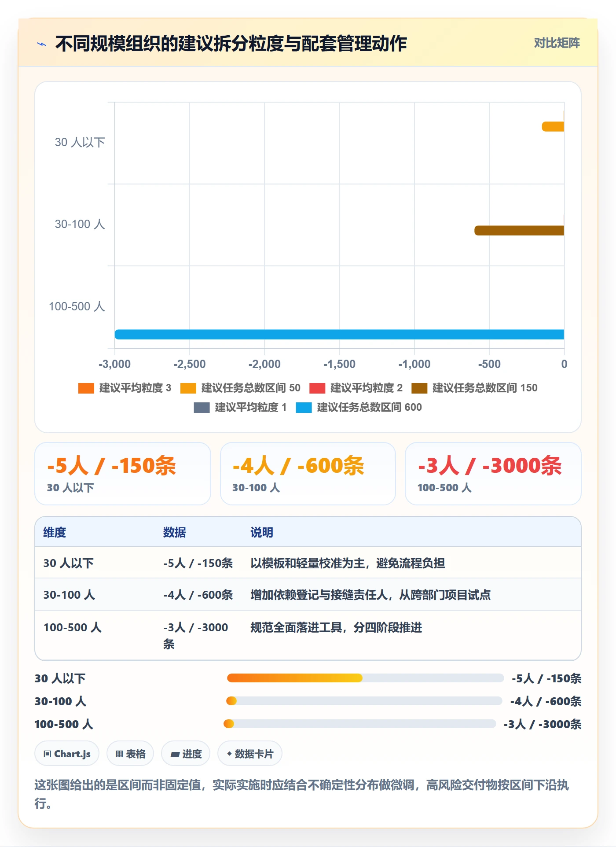
Task: Select the 数据卡片 chip
Action: 250,754
